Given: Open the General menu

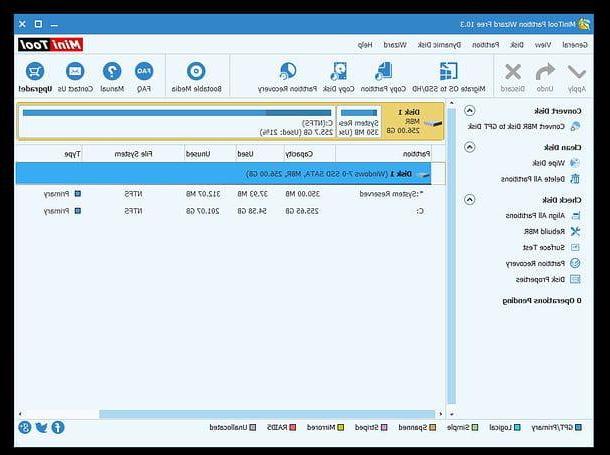Looking at the screenshot, I should pyautogui.click(x=575, y=45).
